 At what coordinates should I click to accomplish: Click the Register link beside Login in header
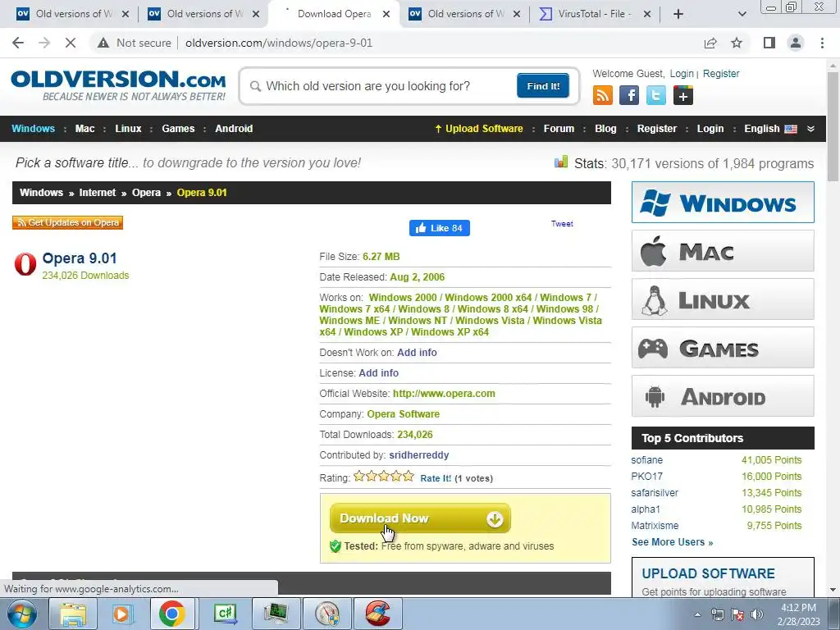[x=720, y=74]
